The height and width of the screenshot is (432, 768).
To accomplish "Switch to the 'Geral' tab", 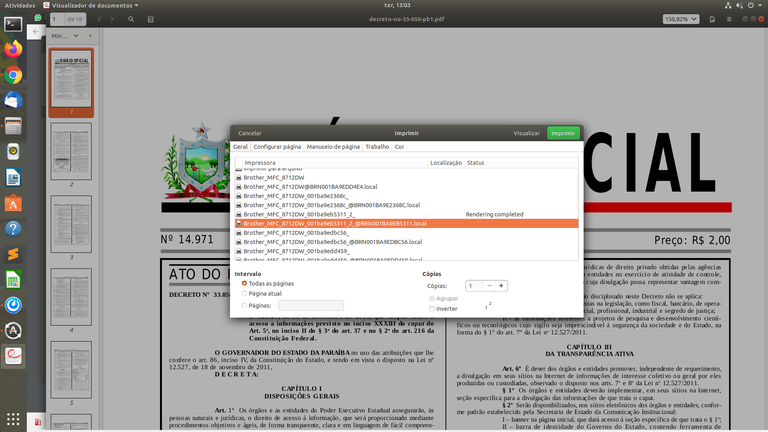I will [x=240, y=146].
